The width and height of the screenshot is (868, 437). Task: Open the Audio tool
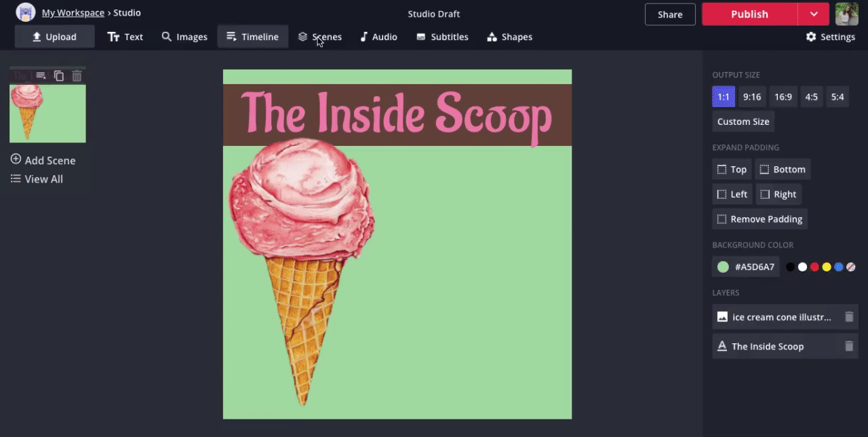(x=378, y=37)
